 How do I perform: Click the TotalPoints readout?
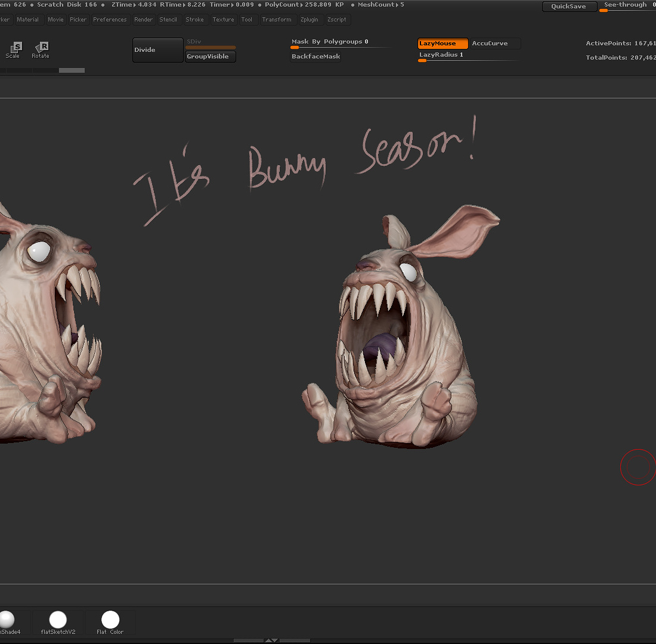pos(621,58)
